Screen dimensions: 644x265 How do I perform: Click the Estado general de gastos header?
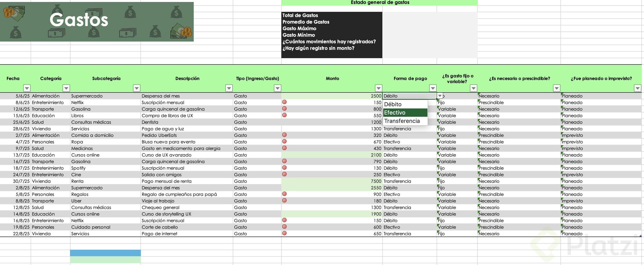pyautogui.click(x=380, y=2)
